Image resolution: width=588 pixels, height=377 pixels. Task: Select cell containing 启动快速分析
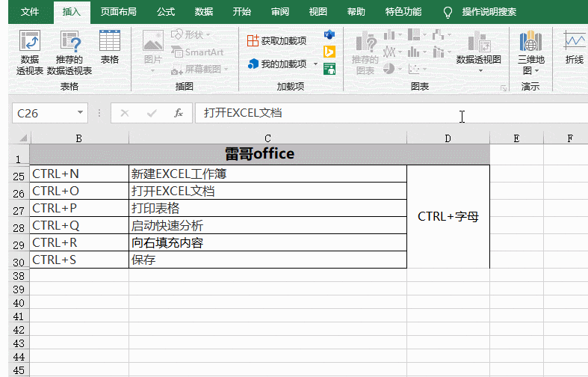[267, 226]
